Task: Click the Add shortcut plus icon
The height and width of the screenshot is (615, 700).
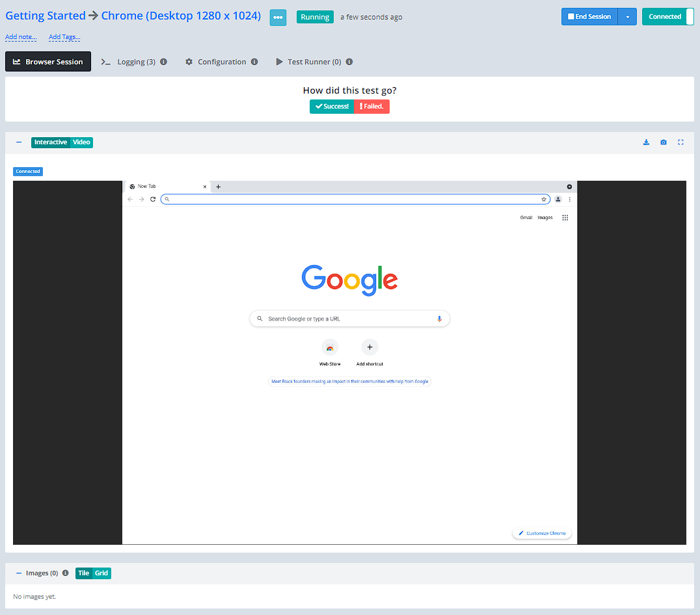Action: point(370,347)
